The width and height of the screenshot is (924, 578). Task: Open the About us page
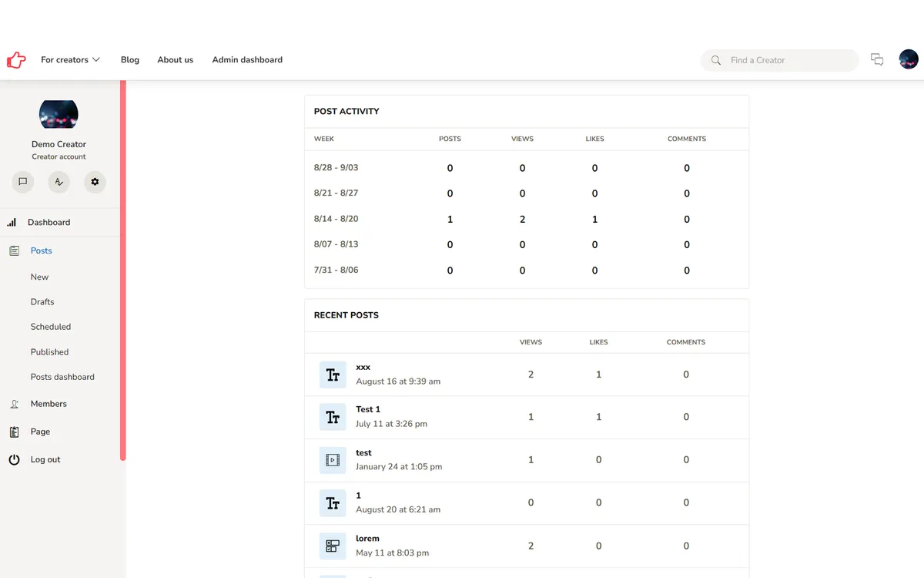[176, 60]
